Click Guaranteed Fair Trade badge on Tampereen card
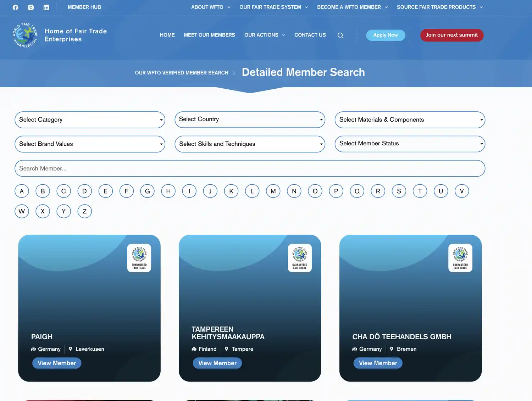Image resolution: width=532 pixels, height=401 pixels. pyautogui.click(x=300, y=258)
